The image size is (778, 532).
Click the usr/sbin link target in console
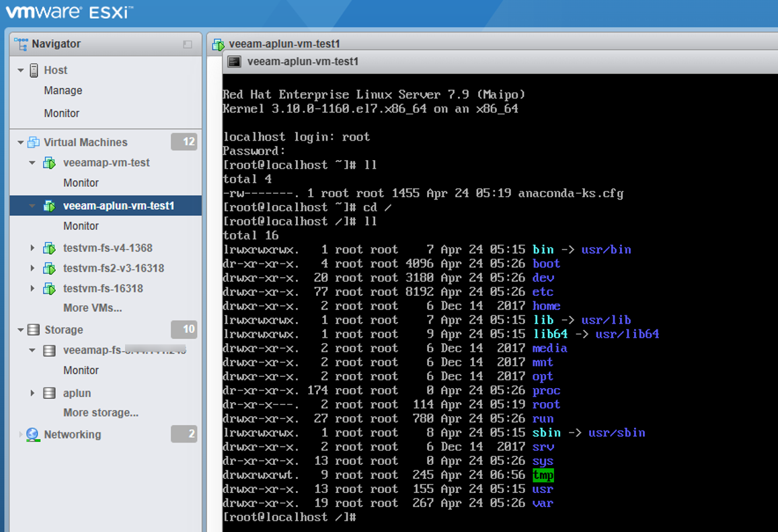tap(617, 432)
